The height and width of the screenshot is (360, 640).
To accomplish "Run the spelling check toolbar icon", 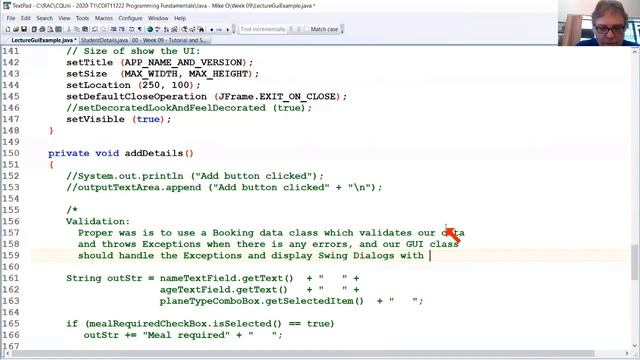I will 158,29.
